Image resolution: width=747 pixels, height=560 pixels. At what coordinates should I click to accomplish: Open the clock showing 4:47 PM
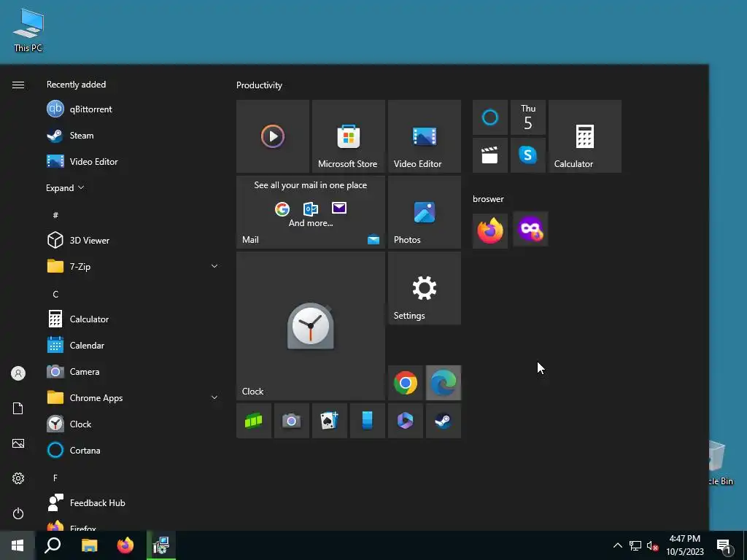pyautogui.click(x=684, y=545)
